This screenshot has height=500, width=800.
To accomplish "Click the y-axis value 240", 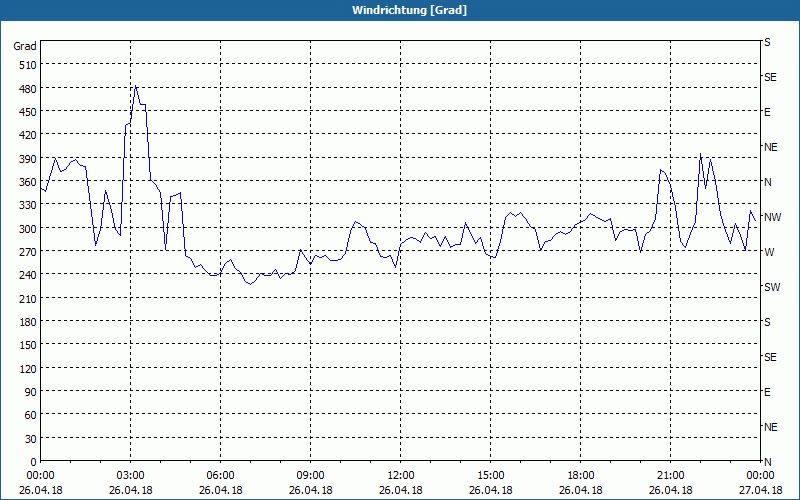I will pyautogui.click(x=28, y=275).
